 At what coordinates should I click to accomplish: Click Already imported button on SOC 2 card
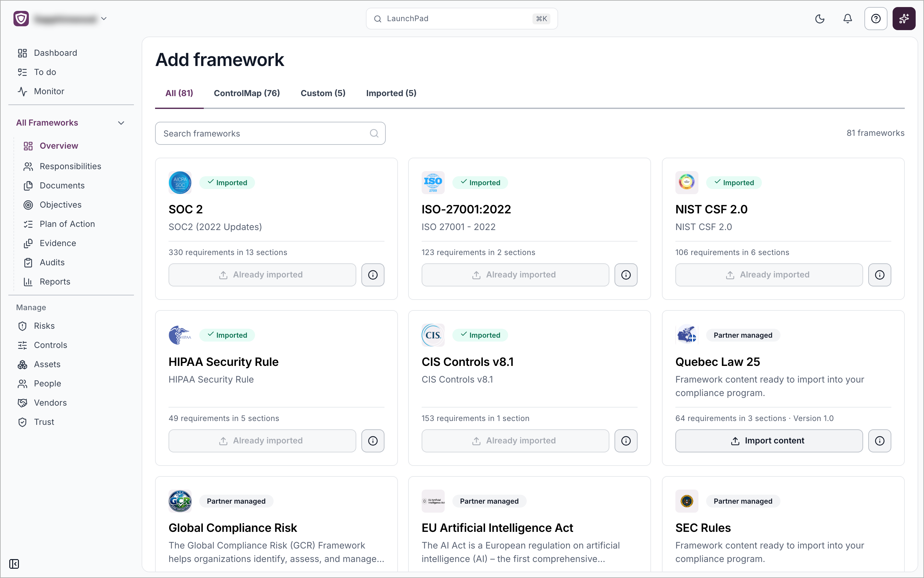click(262, 275)
